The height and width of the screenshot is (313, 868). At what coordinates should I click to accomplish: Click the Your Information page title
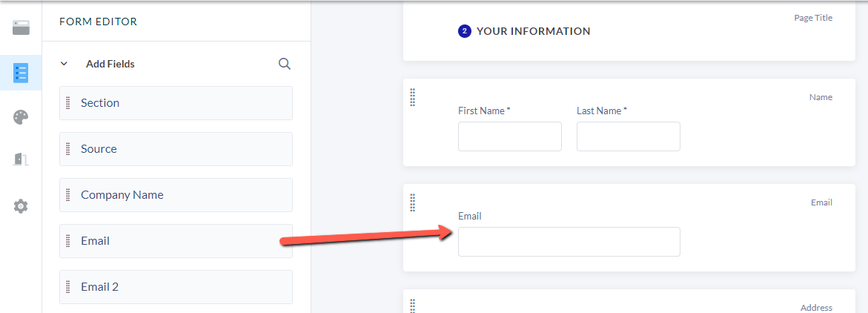point(533,32)
